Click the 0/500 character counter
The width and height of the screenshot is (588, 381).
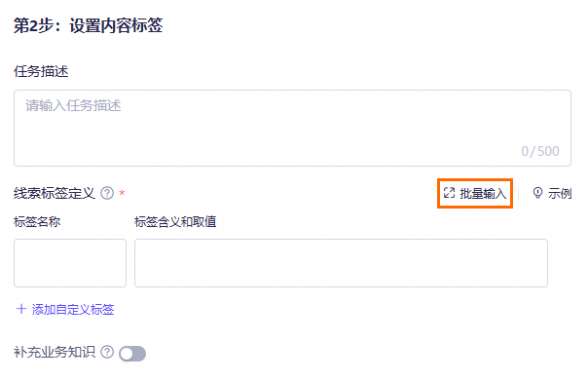540,151
